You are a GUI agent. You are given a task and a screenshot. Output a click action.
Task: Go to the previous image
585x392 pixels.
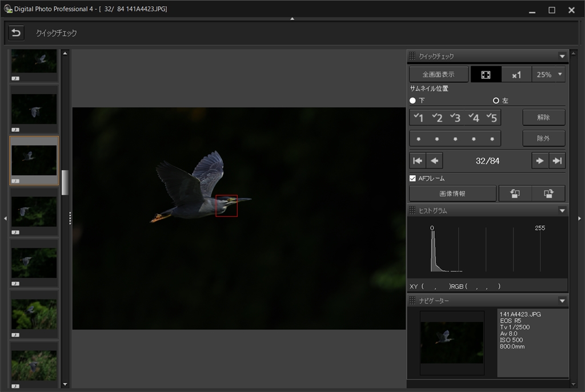click(435, 161)
